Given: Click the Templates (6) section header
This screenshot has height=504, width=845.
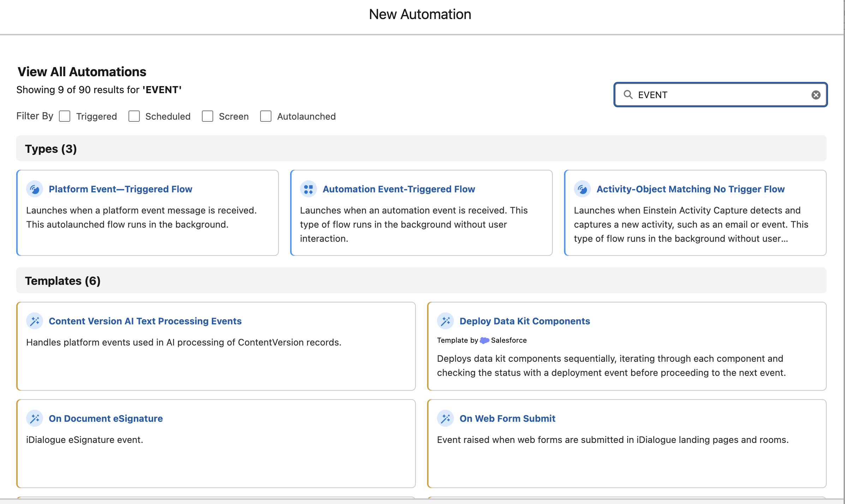Looking at the screenshot, I should (x=421, y=281).
